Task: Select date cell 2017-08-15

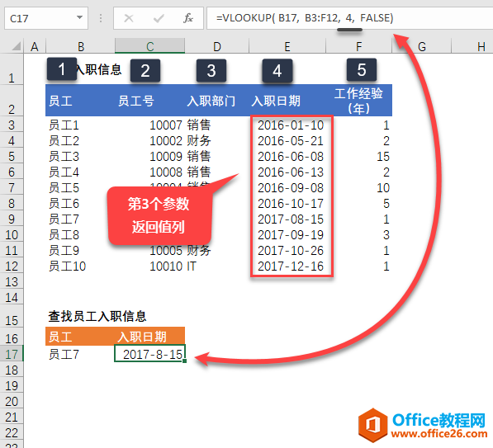Action: tap(291, 219)
